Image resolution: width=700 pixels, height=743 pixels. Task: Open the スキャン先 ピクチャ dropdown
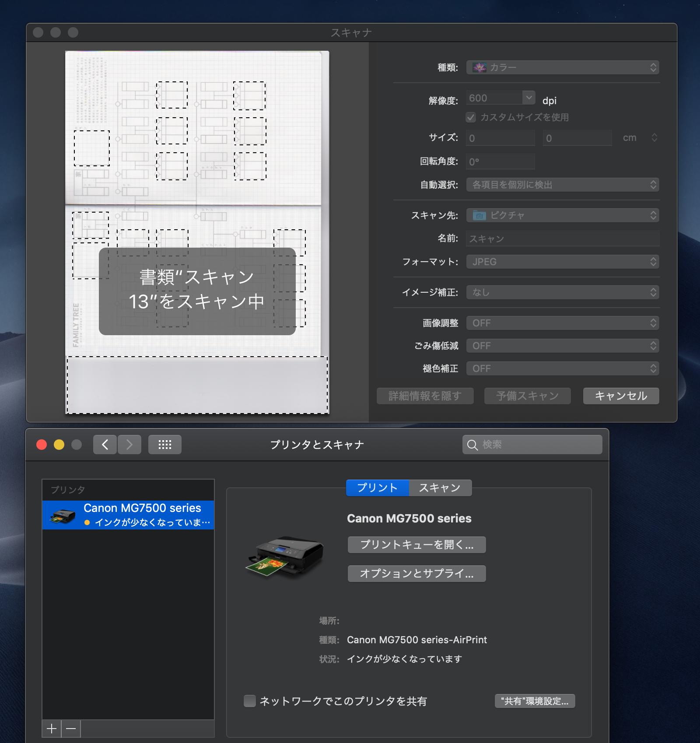[x=563, y=215]
